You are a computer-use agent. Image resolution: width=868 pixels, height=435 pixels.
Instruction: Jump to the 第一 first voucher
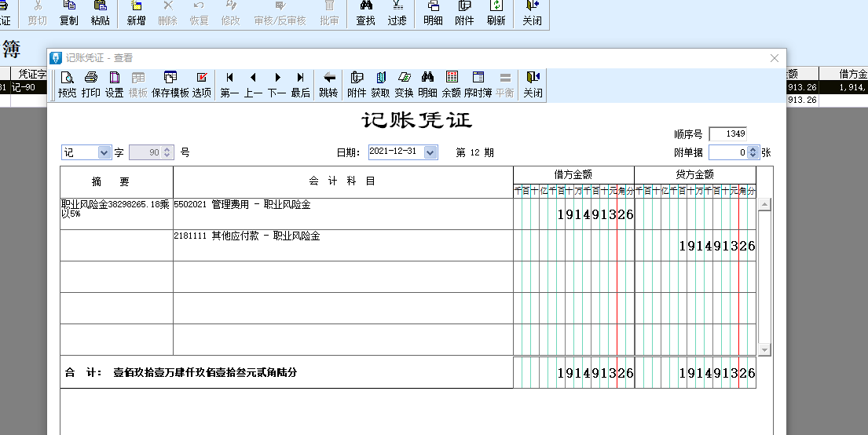[x=230, y=84]
